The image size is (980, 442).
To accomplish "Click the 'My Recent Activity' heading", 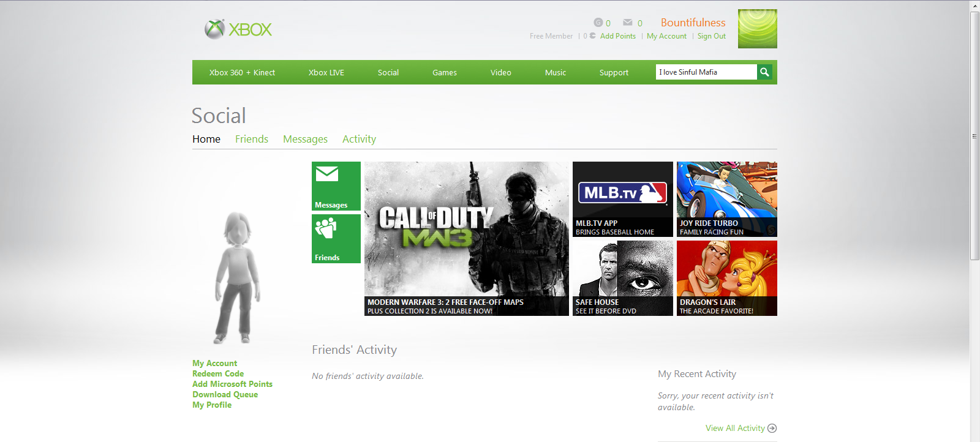I will click(x=697, y=374).
